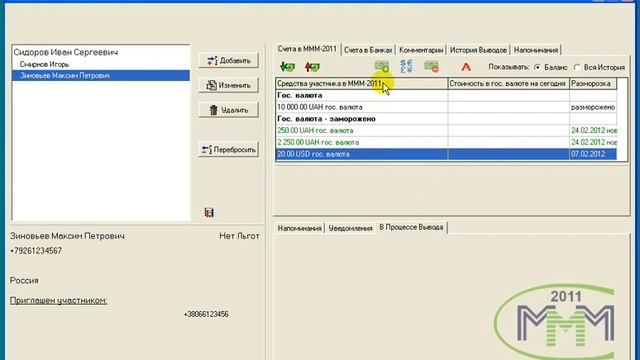Click the phone number +79261234567
640x360 pixels.
click(x=36, y=251)
